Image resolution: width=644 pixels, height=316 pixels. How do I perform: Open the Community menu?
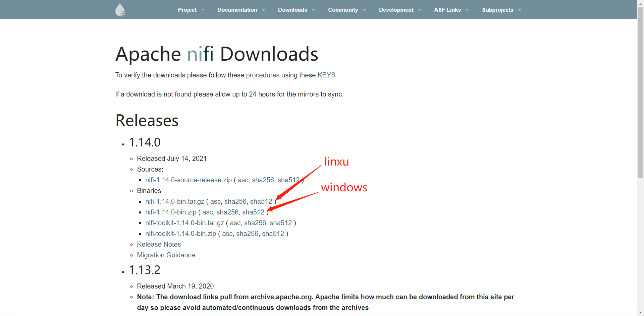tap(343, 10)
